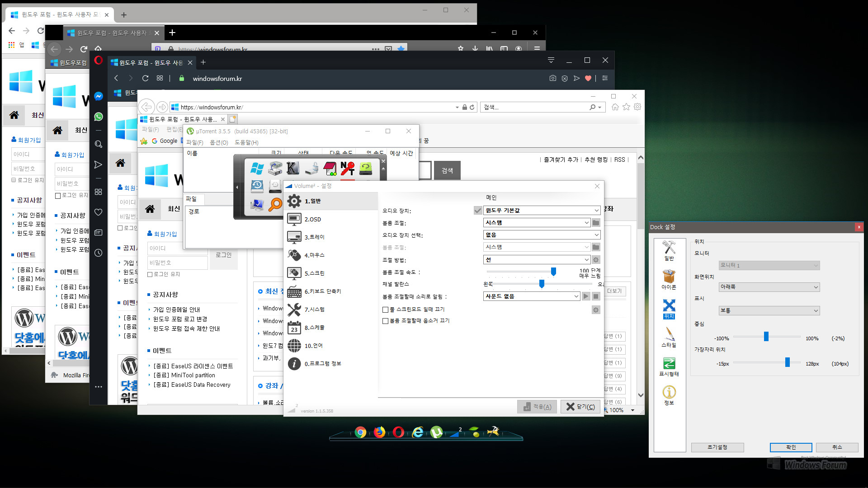Launch Internet Explorer from the dock
Image resolution: width=868 pixels, height=488 pixels.
[418, 432]
